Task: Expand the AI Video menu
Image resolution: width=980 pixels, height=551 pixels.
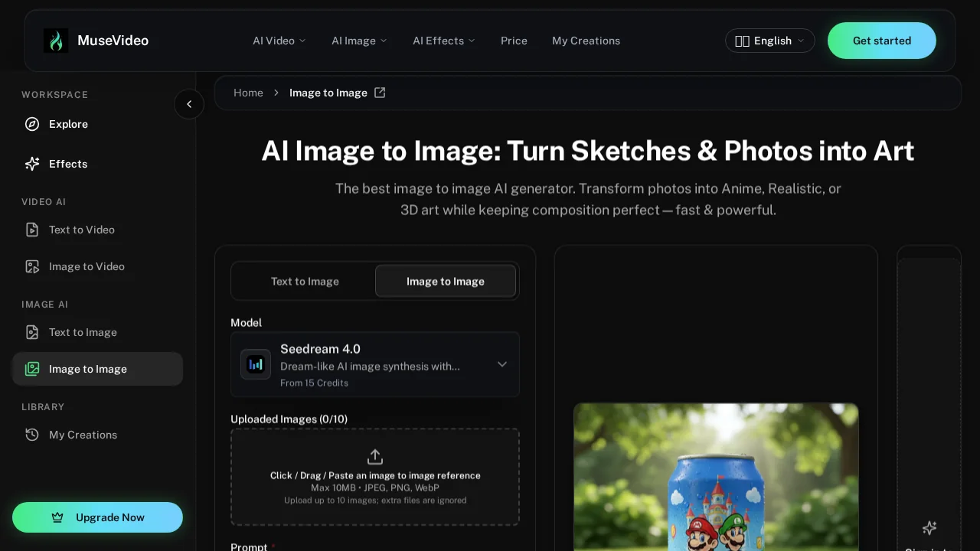Action: coord(279,41)
